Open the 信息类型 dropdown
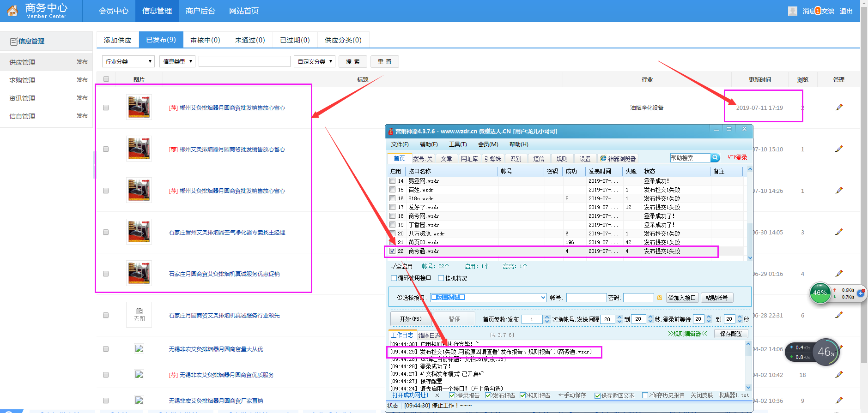The image size is (868, 413). pyautogui.click(x=177, y=61)
